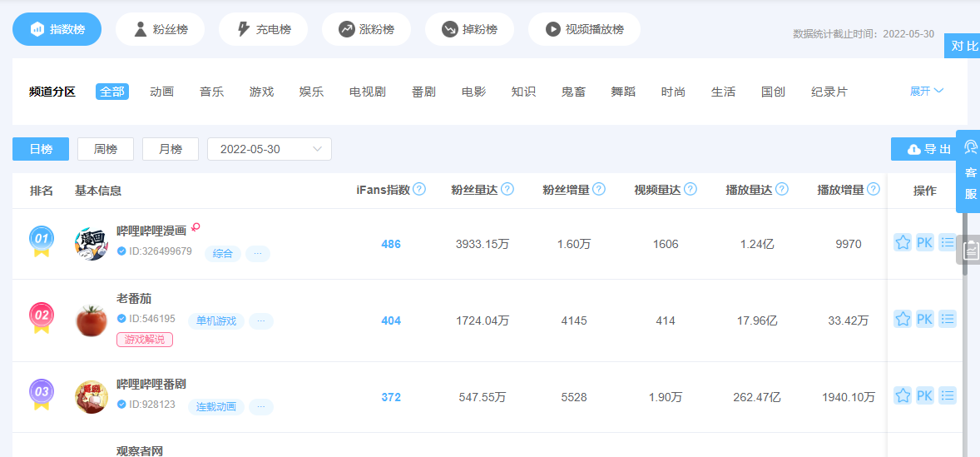Screen dimensions: 980x457
Task: Filter by the 游戏 channel
Action: pos(262,92)
